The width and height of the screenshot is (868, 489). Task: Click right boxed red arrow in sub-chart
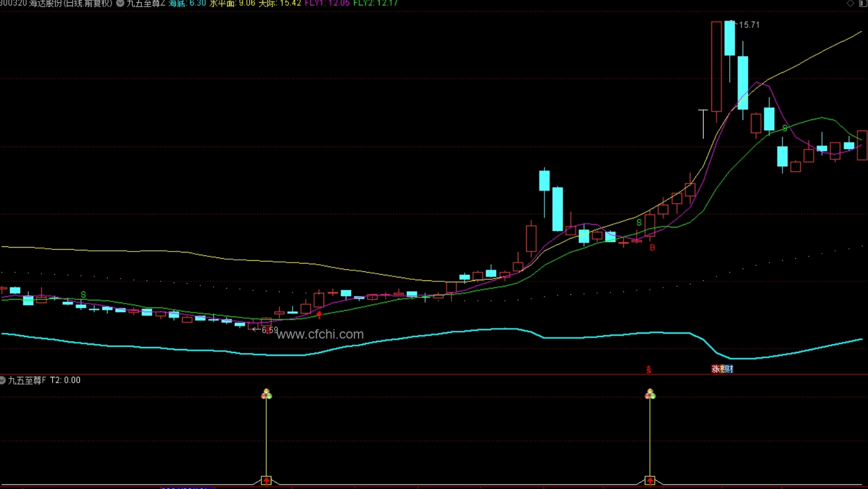coord(650,481)
